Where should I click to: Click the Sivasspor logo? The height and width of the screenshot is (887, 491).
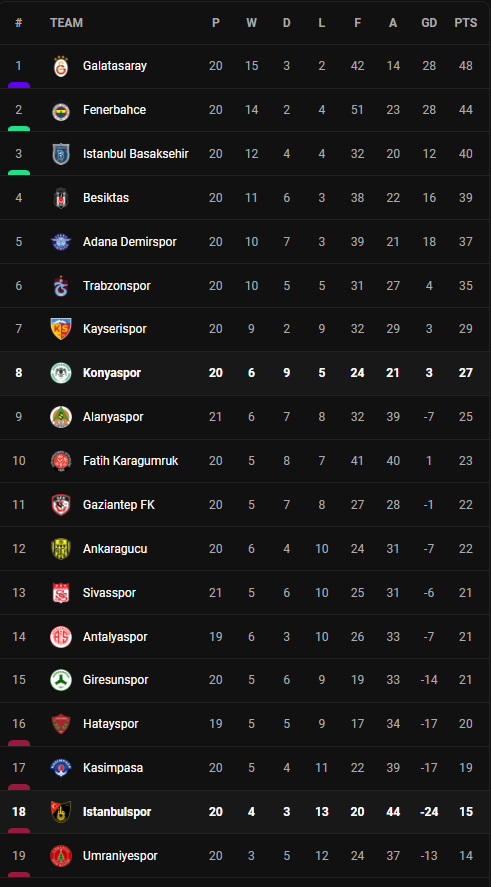61,593
